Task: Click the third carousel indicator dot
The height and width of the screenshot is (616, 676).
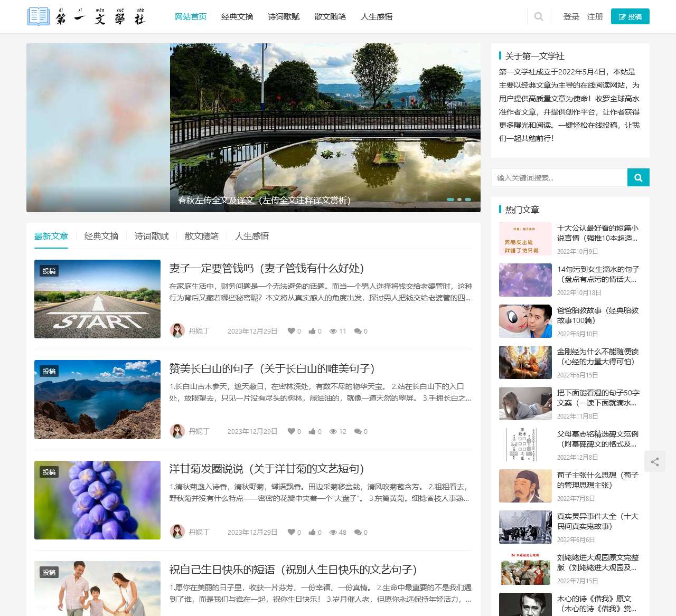Action: pos(468,200)
